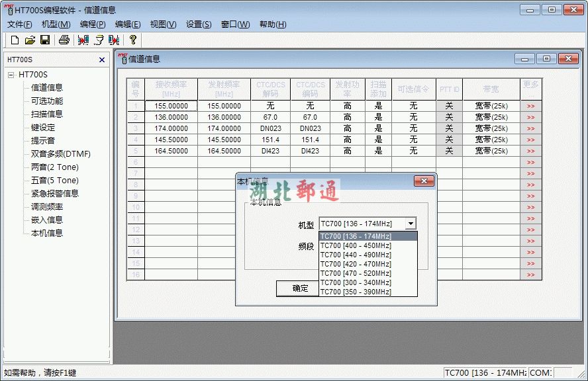Open 扫描信息 in the left tree
The width and height of the screenshot is (588, 381).
point(47,114)
